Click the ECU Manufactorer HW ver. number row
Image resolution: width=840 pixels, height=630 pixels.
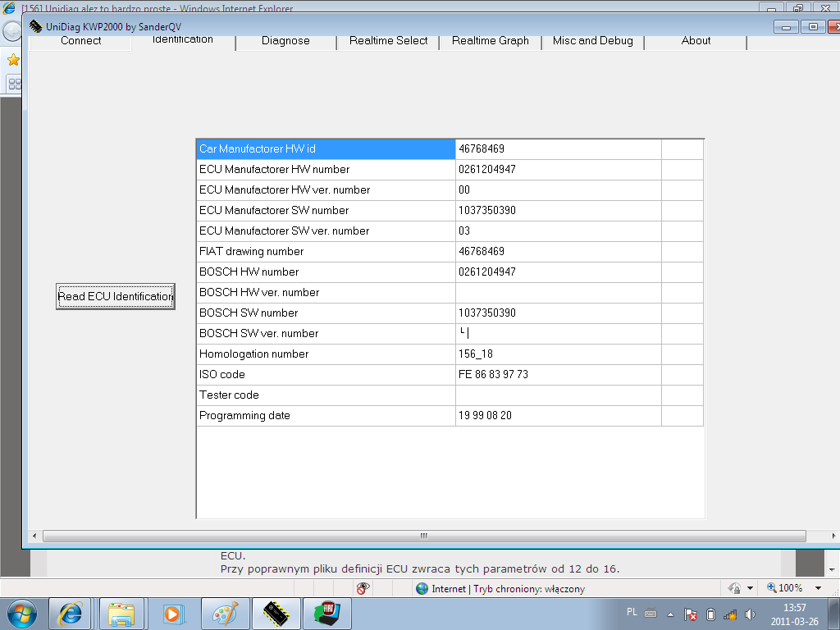450,190
